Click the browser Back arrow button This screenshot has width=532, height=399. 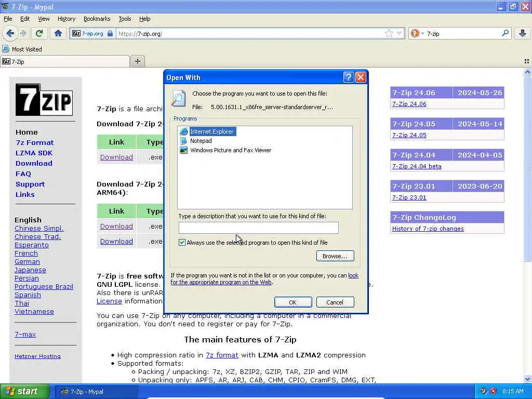pos(10,33)
